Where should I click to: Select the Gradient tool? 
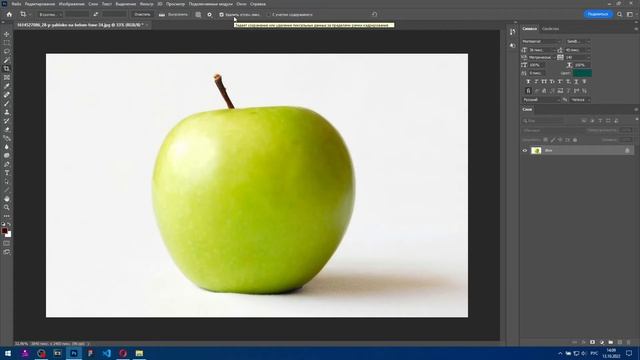(7, 138)
